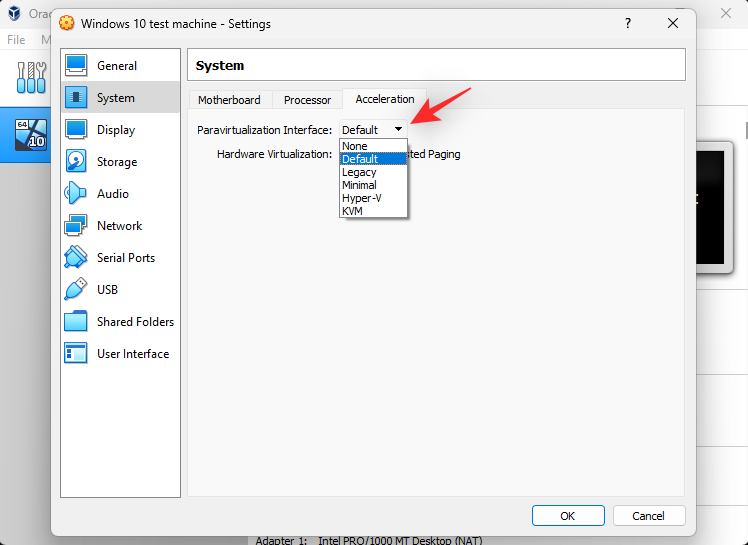
Task: Click the Network monitors icon in sidebar
Action: (x=76, y=225)
